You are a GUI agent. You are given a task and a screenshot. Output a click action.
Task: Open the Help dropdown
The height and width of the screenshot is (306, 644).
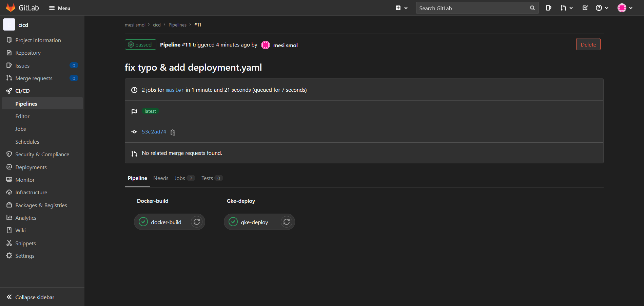pyautogui.click(x=602, y=8)
